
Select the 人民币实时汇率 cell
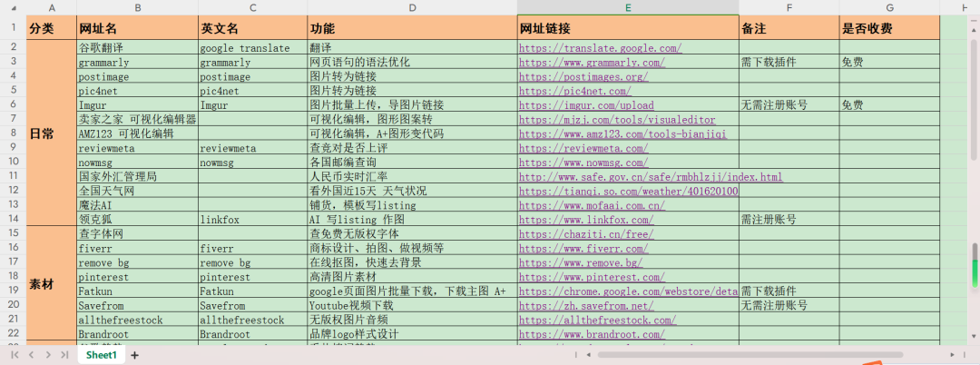pyautogui.click(x=413, y=177)
